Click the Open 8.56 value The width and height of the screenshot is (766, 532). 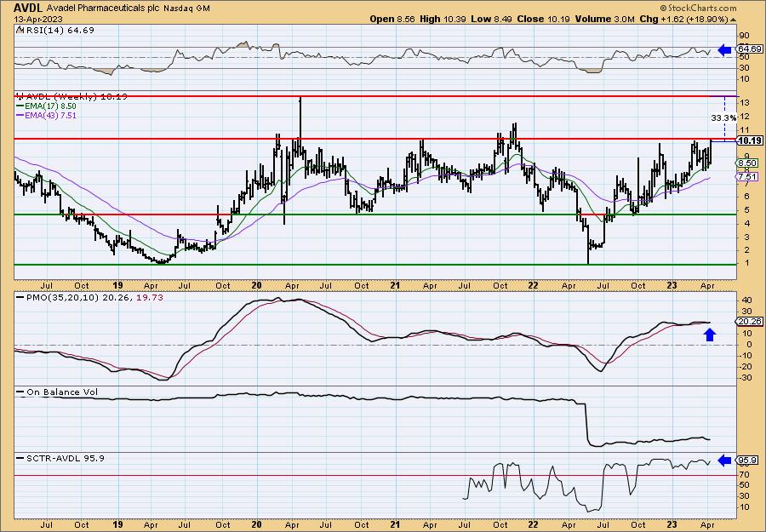point(392,19)
